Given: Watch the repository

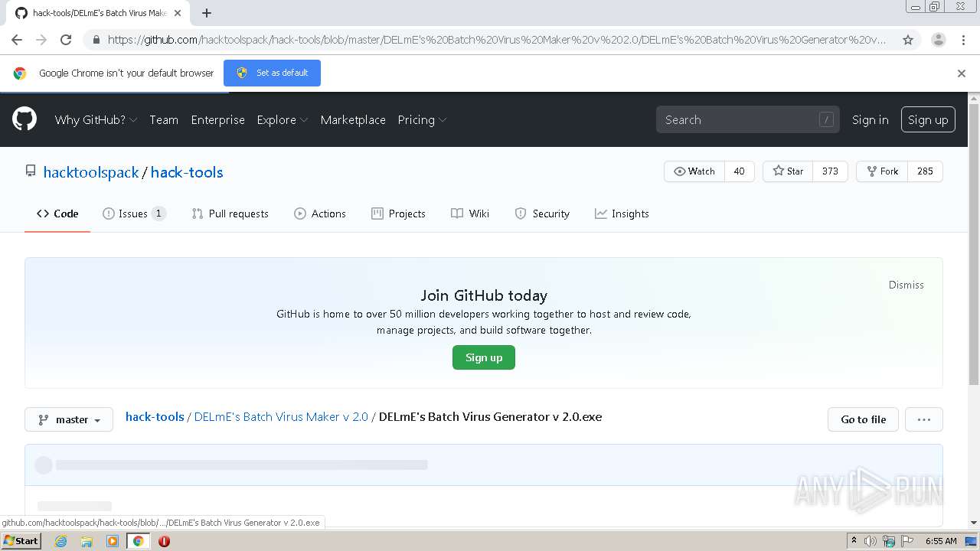Looking at the screenshot, I should point(694,171).
